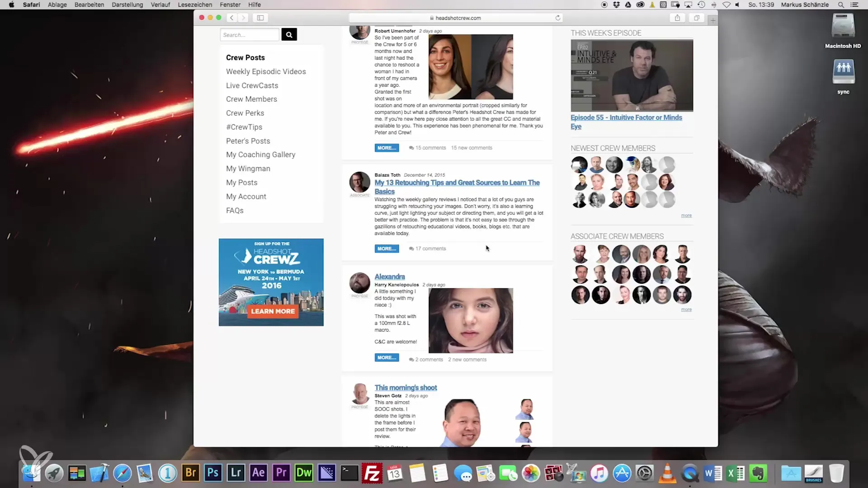Open Macintosh HD on the desktop
The height and width of the screenshot is (488, 868).
843,31
